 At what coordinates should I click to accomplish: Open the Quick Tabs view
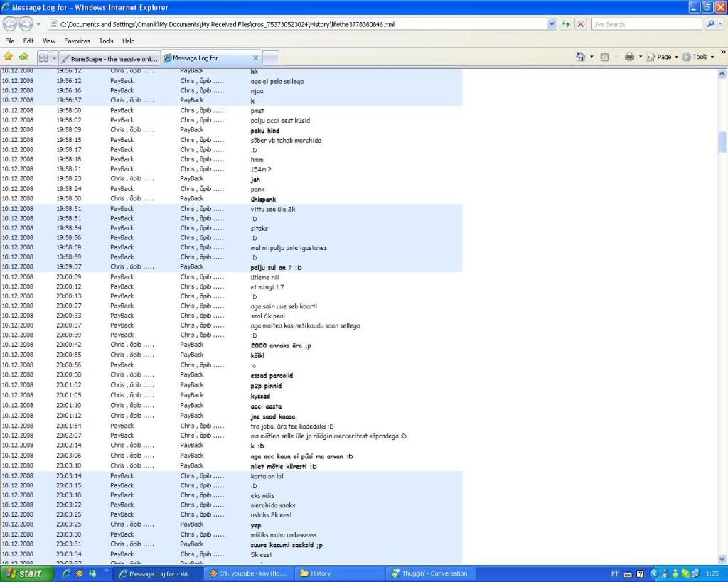pyautogui.click(x=42, y=58)
